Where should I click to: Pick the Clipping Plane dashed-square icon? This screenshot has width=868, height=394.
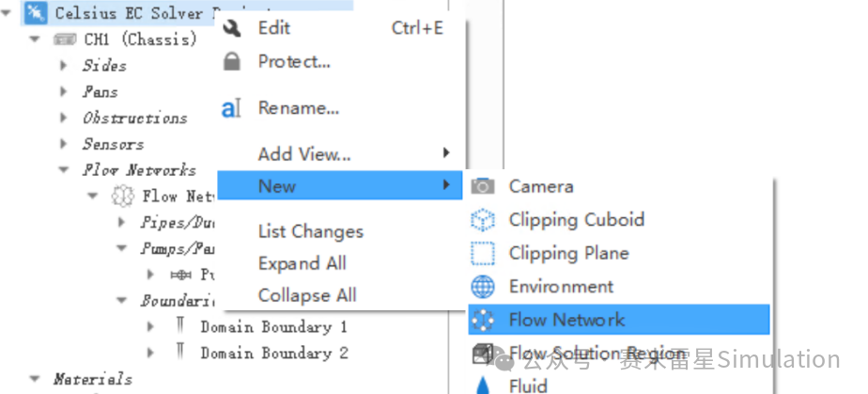coord(483,253)
